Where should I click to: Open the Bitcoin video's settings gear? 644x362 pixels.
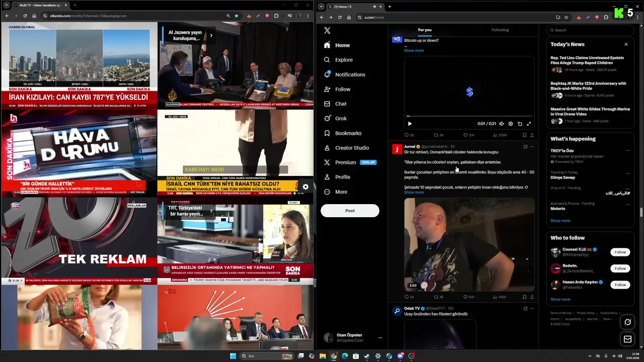[x=510, y=124]
